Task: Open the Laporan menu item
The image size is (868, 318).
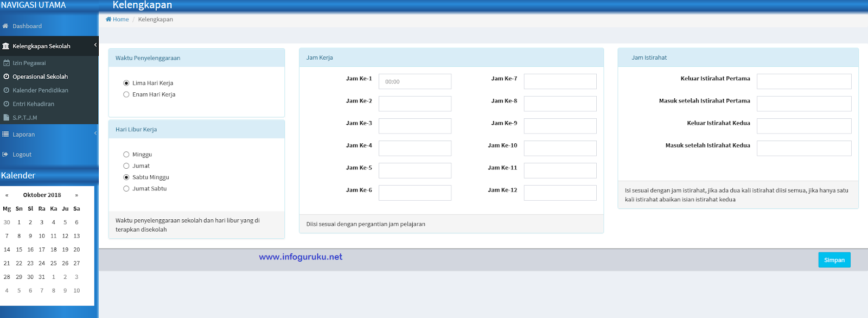Action: click(49, 134)
